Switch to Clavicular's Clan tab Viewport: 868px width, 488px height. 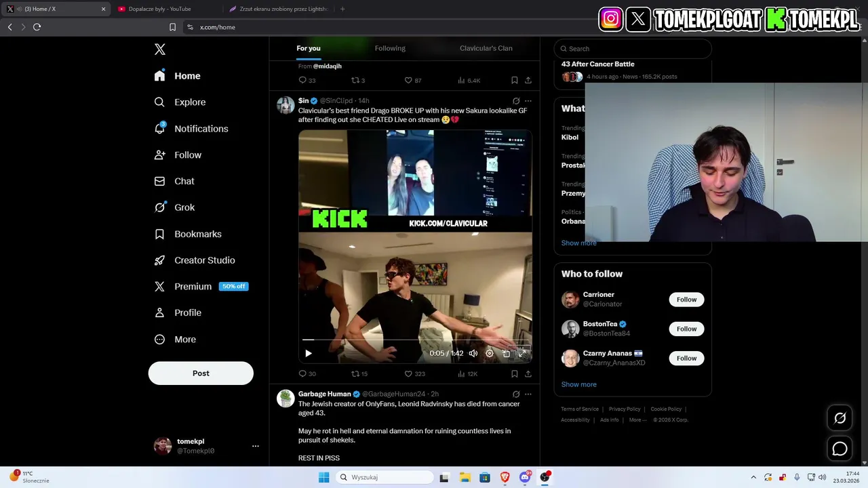[486, 48]
